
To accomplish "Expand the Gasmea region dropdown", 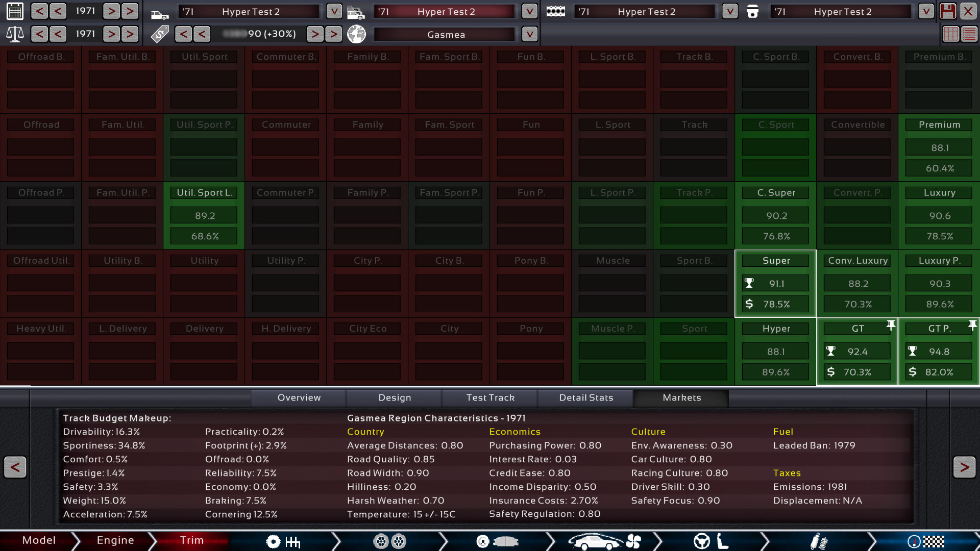I will [x=529, y=34].
